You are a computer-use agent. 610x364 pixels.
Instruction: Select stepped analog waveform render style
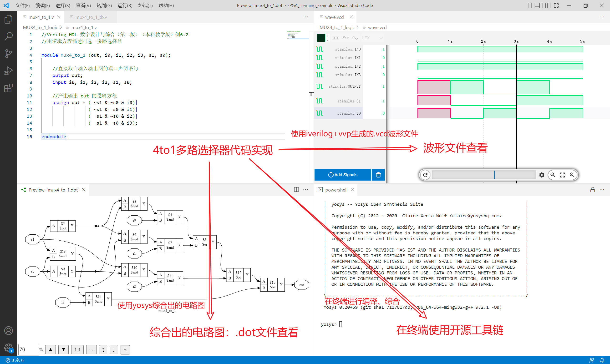(x=345, y=38)
